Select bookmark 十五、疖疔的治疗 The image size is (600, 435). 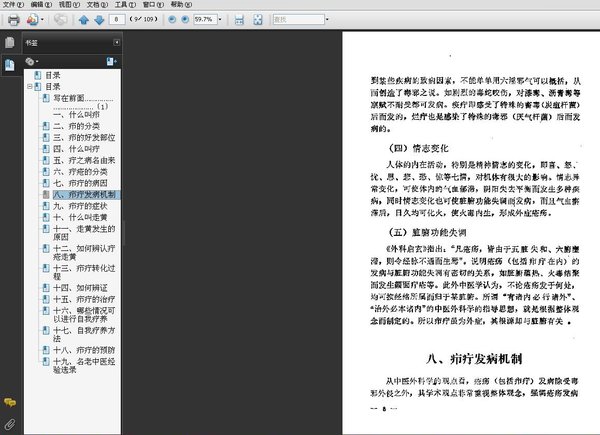84,299
